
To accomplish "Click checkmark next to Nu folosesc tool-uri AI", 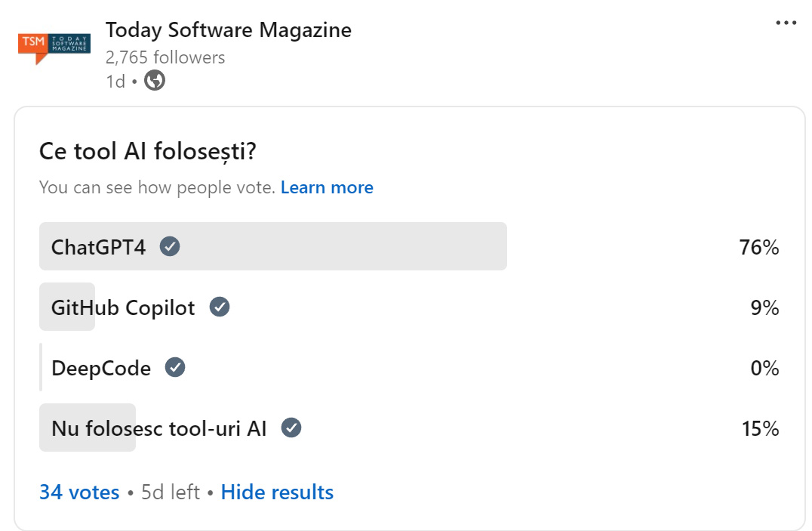I will point(291,428).
